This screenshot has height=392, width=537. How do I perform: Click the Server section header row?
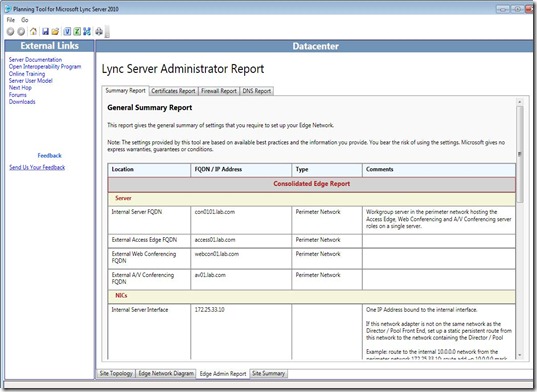(312, 199)
